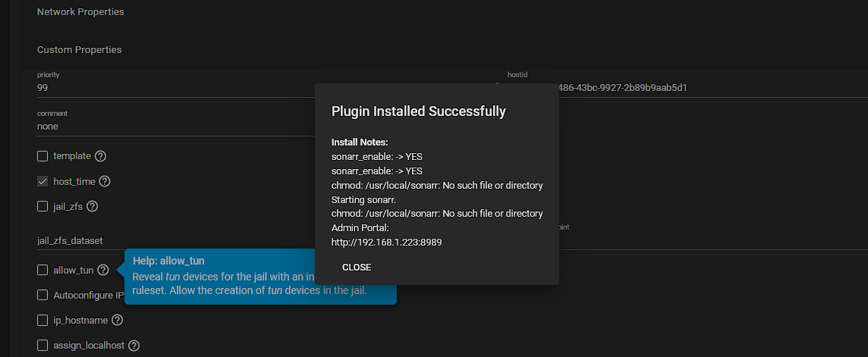Open help for assign_localhost option
868x357 pixels.
[134, 346]
